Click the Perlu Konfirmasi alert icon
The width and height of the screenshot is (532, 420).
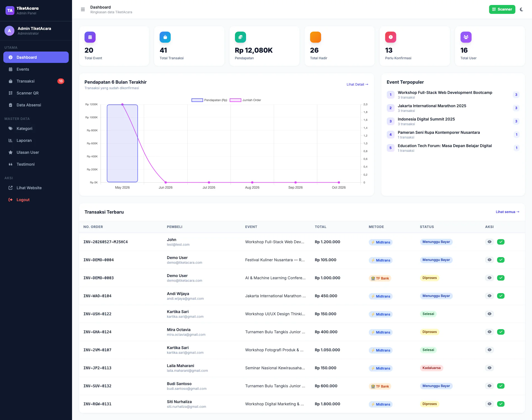tap(391, 37)
